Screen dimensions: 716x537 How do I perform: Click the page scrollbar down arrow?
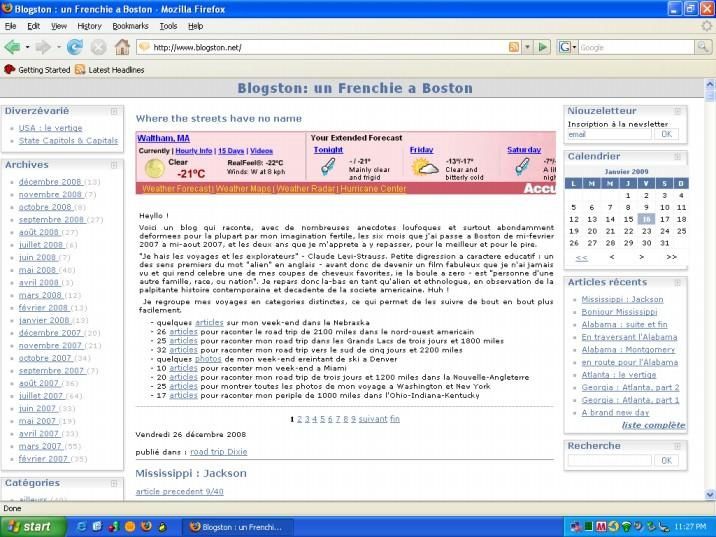coord(710,495)
